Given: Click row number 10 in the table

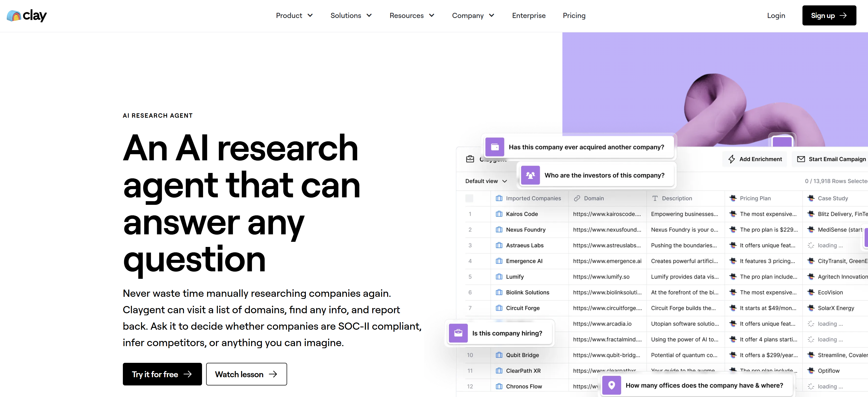Looking at the screenshot, I should point(470,355).
